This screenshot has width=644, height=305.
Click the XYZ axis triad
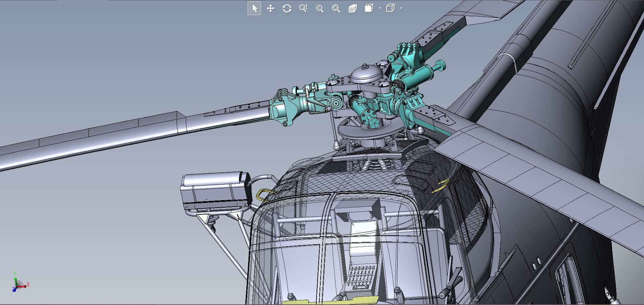(20, 282)
